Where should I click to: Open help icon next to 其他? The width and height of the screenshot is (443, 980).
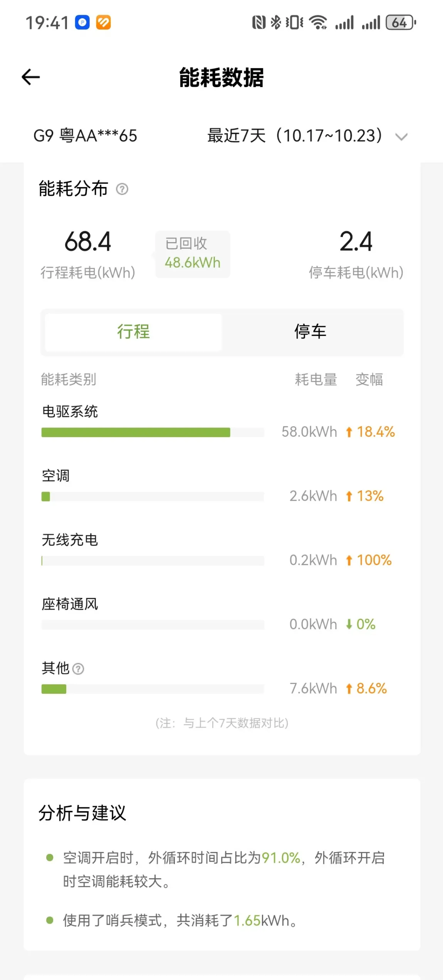coord(78,669)
